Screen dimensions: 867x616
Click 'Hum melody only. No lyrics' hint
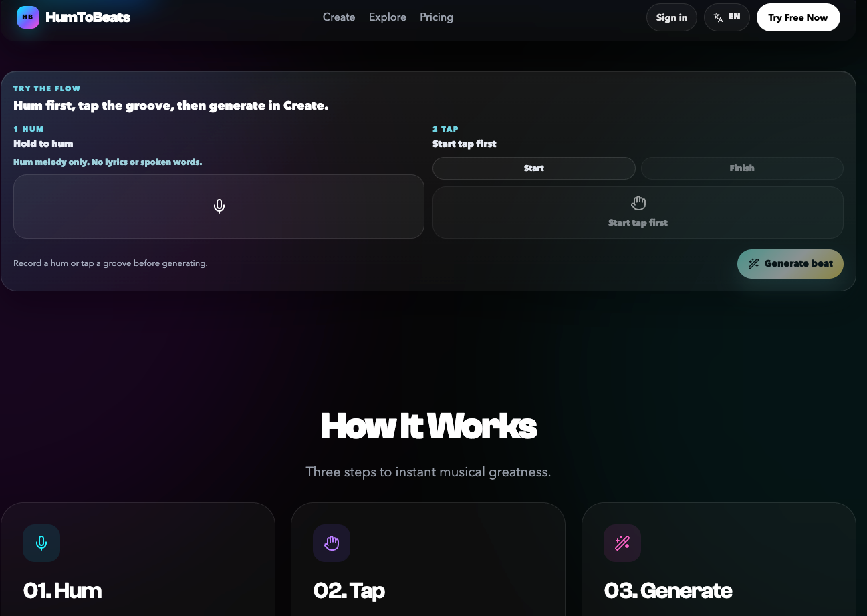coord(108,162)
